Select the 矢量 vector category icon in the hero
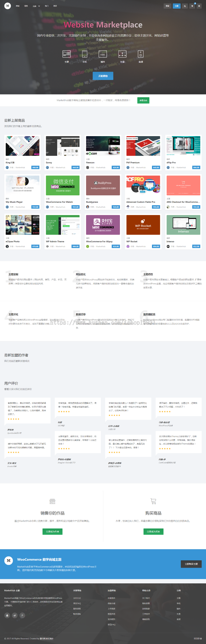 tap(122, 54)
